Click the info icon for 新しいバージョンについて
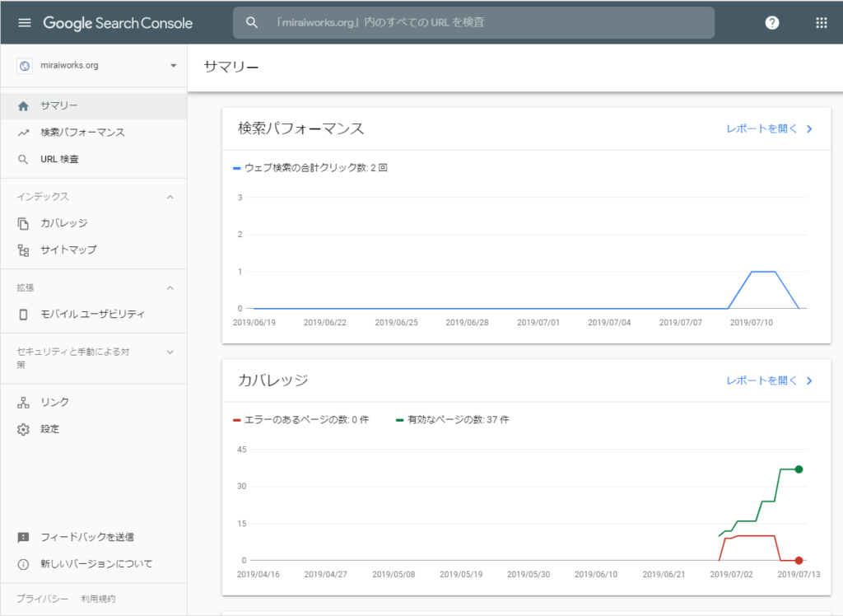This screenshot has height=616, width=843. click(x=23, y=564)
